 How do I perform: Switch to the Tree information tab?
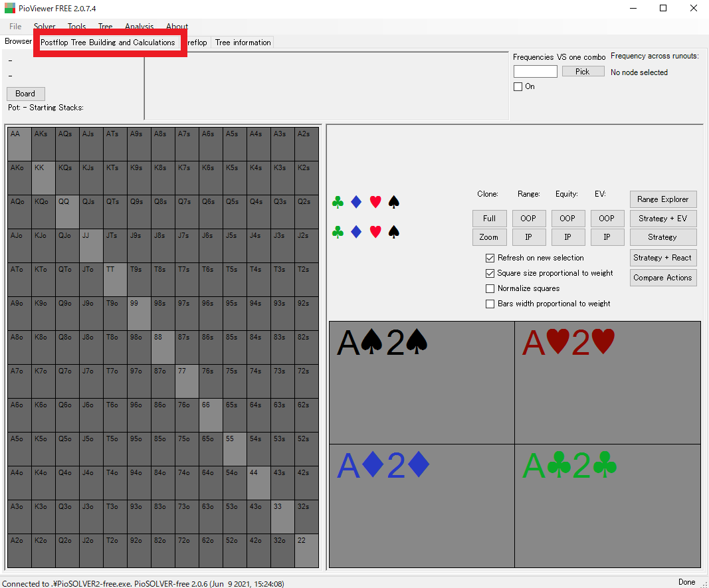coord(243,43)
